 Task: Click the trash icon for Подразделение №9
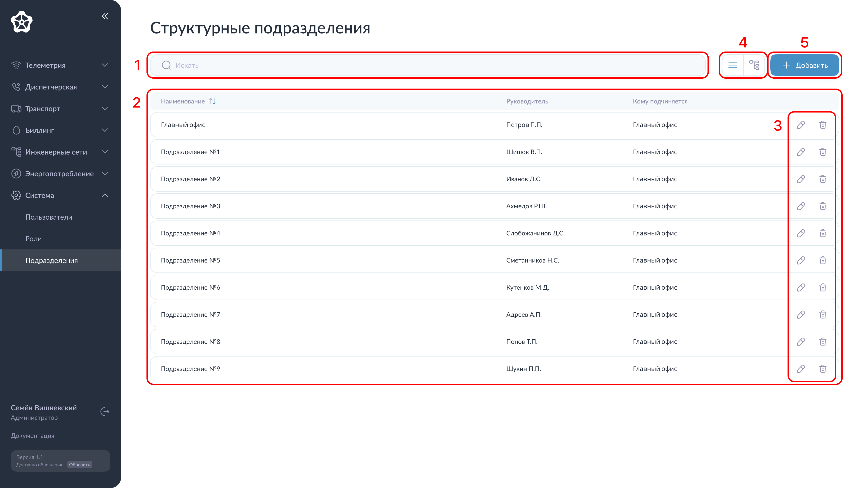pos(823,369)
